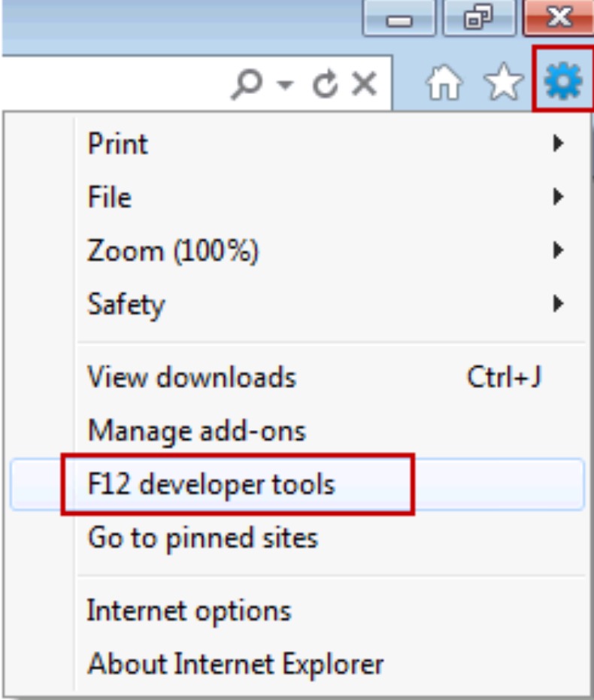The height and width of the screenshot is (700, 594).
Task: Open Manage add-ons
Action: point(197,431)
